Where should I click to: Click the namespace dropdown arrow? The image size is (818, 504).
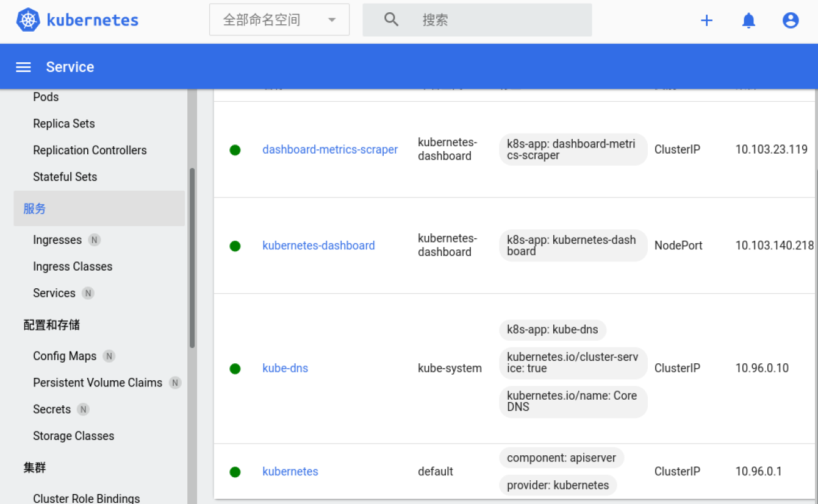[332, 20]
